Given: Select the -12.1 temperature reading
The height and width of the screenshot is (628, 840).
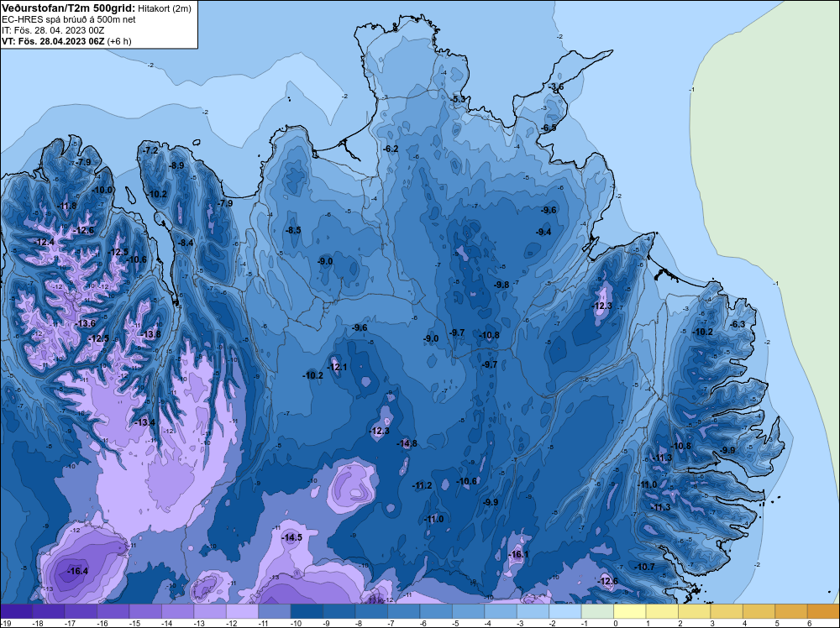Looking at the screenshot, I should [x=337, y=367].
